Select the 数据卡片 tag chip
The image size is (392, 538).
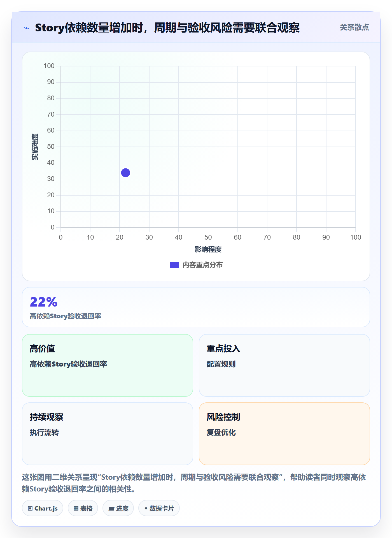point(159,508)
